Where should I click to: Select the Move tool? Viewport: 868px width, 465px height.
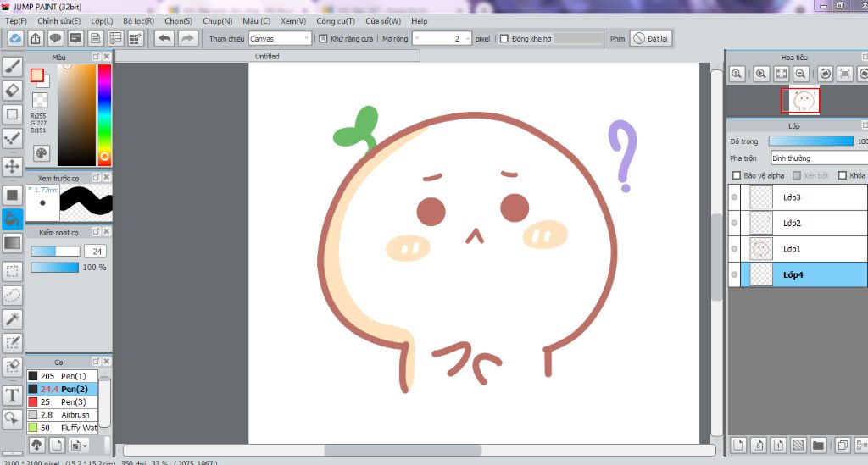tap(12, 165)
